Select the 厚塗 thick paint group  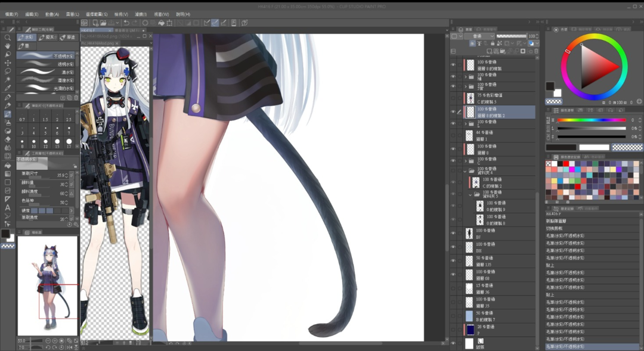(x=68, y=38)
